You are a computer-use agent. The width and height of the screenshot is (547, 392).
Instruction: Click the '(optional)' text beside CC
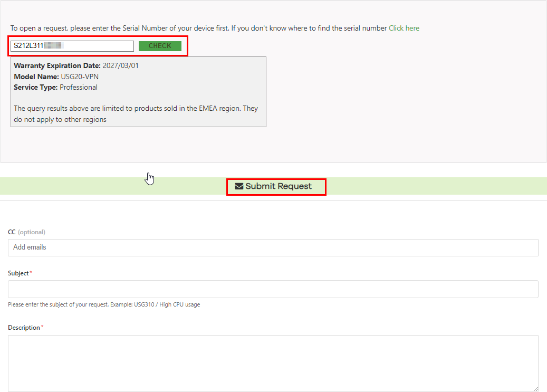click(x=32, y=232)
